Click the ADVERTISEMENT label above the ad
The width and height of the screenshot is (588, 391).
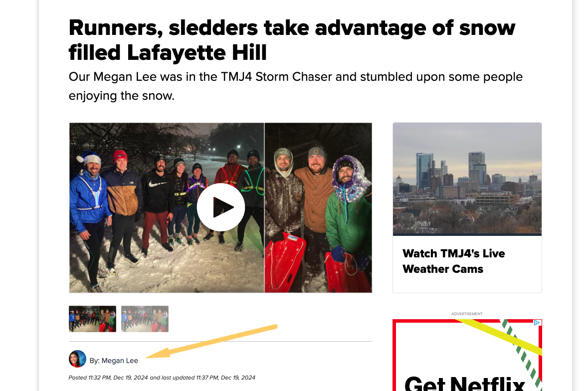(467, 314)
